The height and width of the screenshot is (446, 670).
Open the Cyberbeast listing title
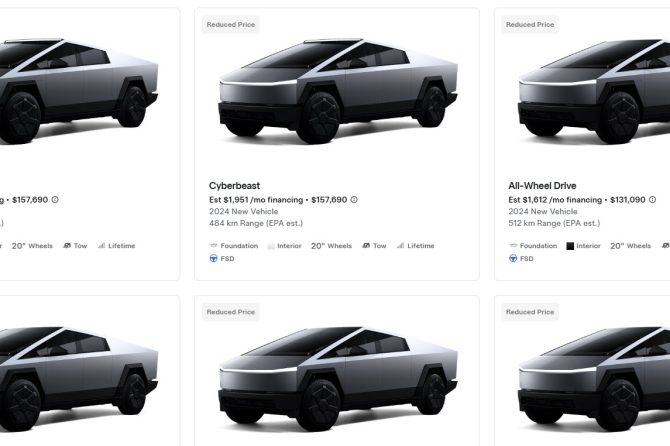(234, 186)
